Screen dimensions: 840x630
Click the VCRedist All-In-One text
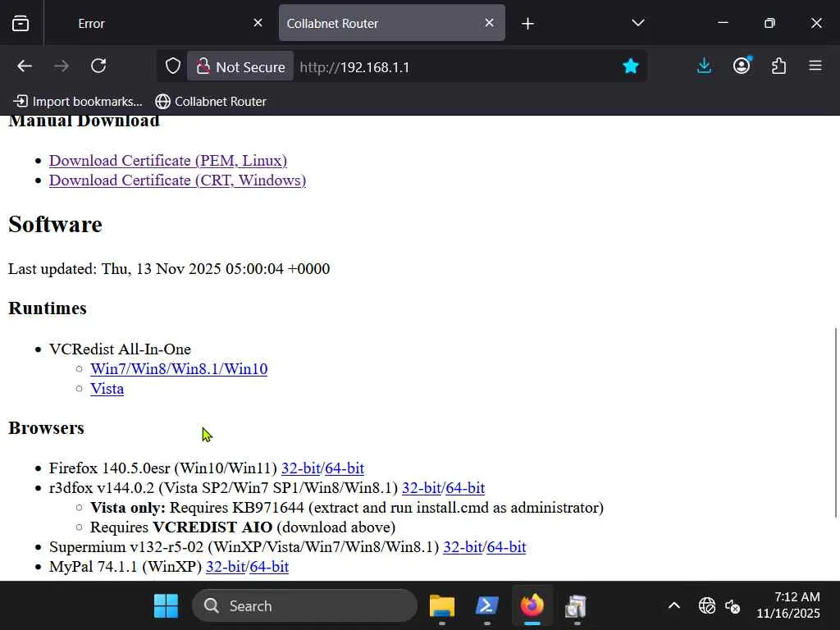click(120, 349)
